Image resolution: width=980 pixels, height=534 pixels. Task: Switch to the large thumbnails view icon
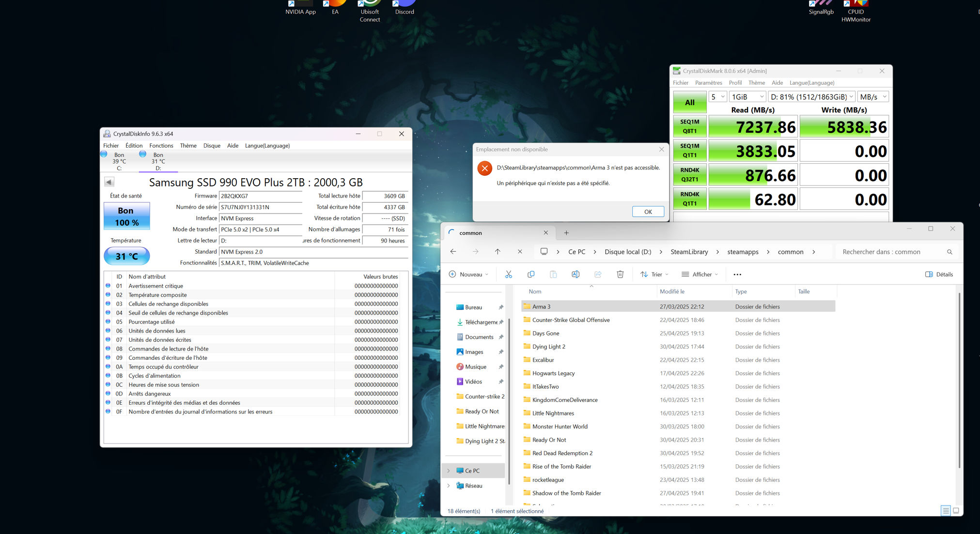(956, 511)
